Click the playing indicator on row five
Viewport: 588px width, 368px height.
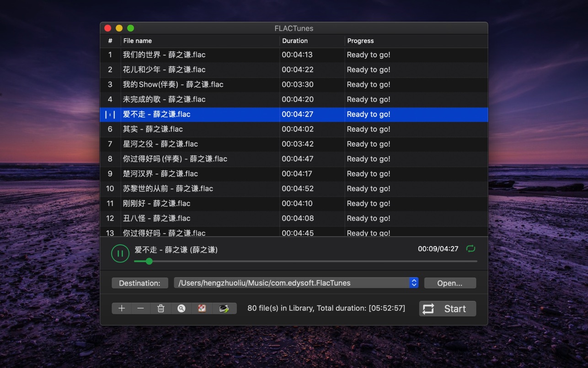point(110,114)
